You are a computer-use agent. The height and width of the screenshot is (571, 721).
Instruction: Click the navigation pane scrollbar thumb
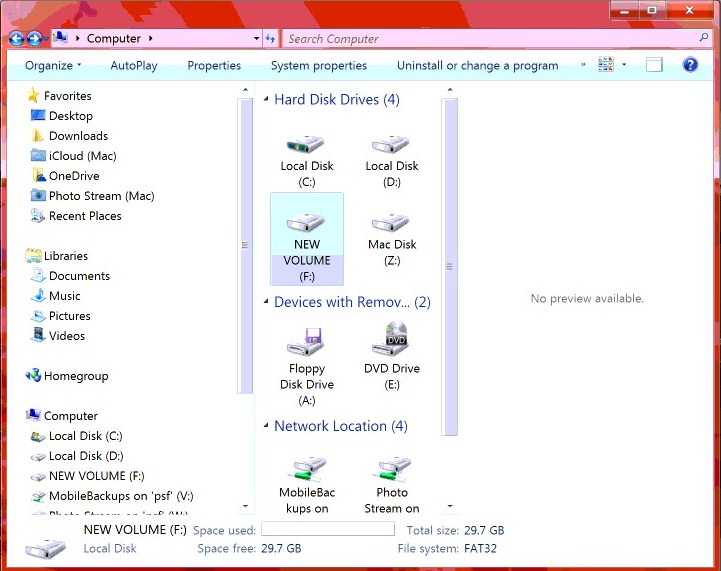245,246
